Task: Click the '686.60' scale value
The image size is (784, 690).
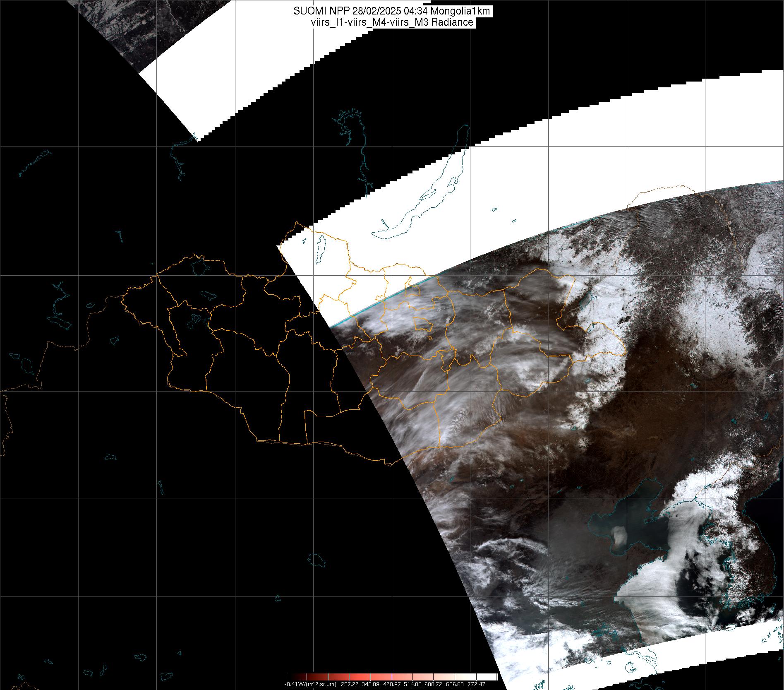Action: [x=455, y=685]
